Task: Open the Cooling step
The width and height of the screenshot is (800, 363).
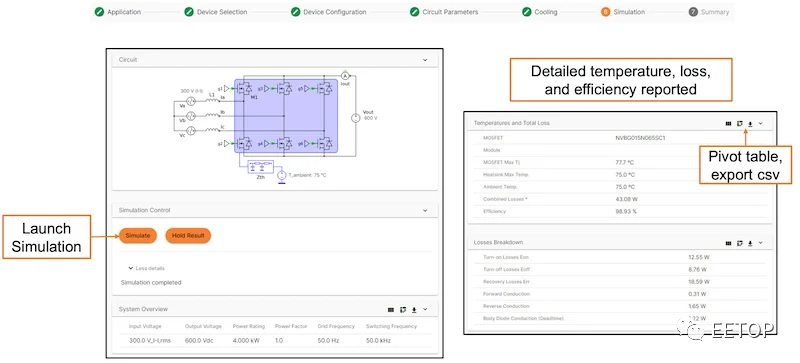Action: [x=540, y=12]
